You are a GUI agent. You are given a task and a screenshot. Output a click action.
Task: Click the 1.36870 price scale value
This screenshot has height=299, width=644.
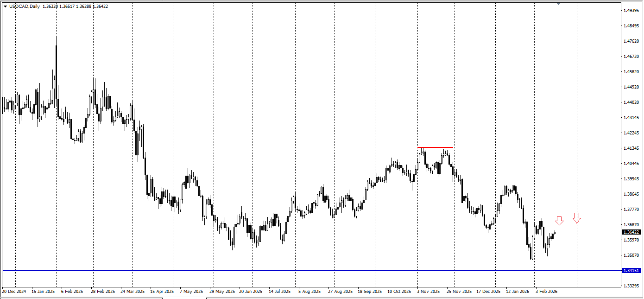coord(632,225)
